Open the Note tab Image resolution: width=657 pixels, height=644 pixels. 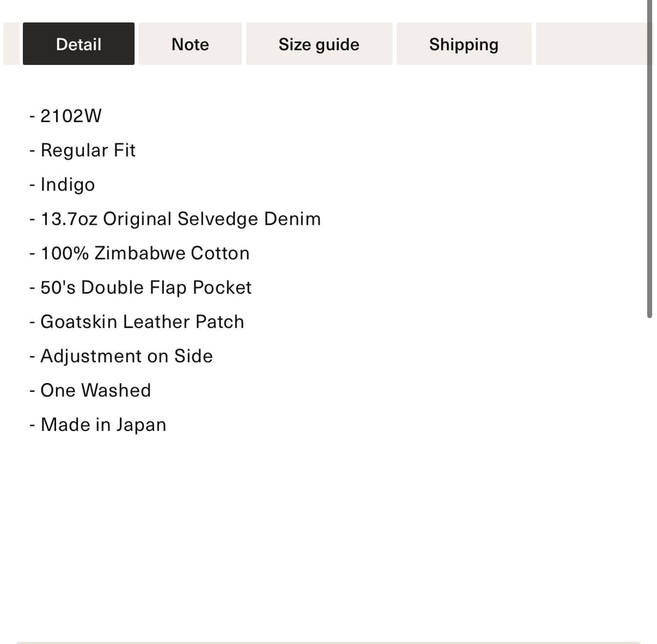pos(190,44)
